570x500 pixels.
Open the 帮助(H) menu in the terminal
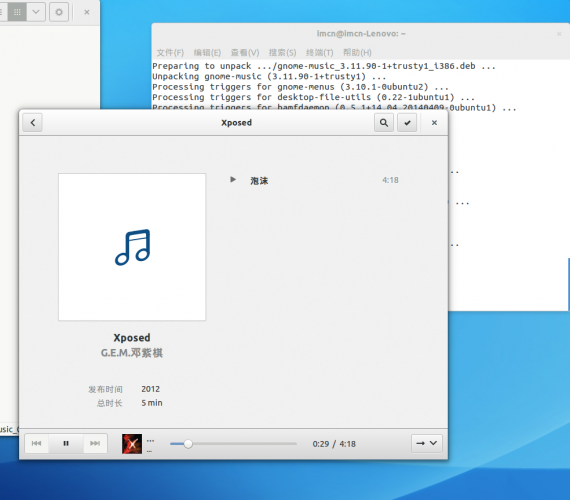(357, 53)
